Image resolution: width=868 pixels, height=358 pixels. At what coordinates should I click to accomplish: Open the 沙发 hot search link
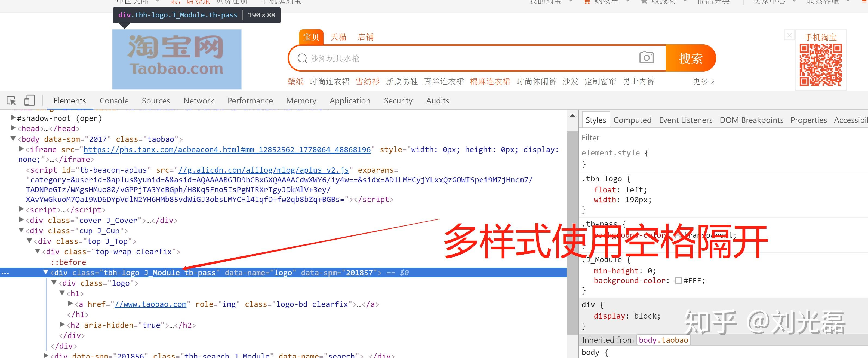[571, 82]
